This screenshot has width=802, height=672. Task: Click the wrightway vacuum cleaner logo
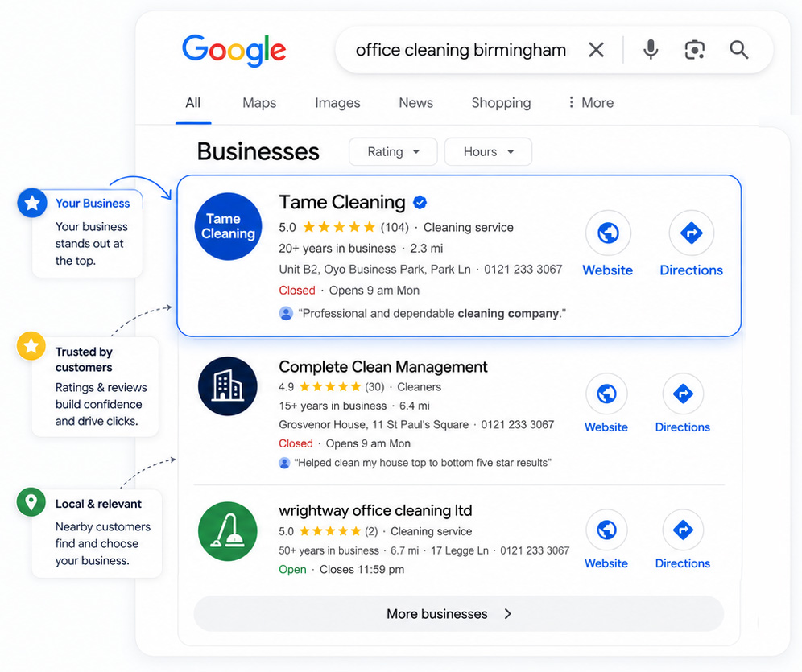click(x=228, y=531)
